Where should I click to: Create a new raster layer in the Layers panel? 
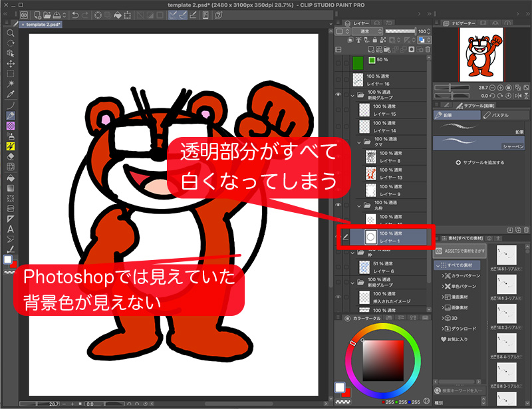(372, 49)
